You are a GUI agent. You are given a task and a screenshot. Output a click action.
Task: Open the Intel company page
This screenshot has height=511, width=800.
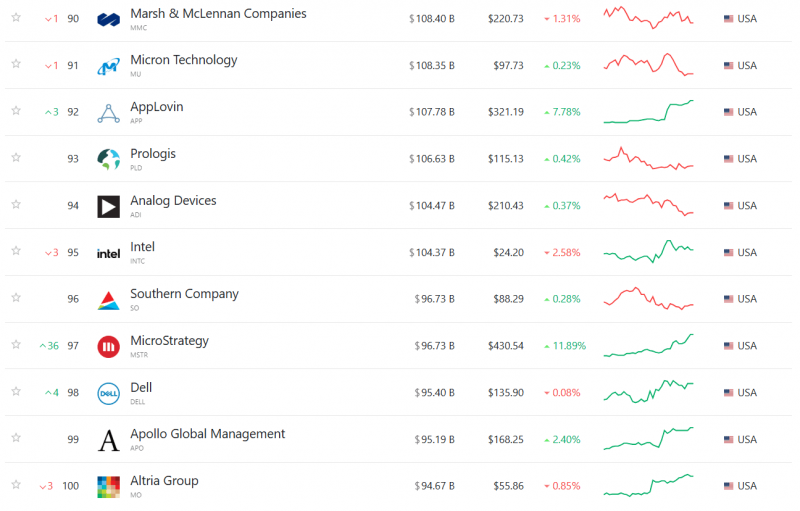click(142, 247)
